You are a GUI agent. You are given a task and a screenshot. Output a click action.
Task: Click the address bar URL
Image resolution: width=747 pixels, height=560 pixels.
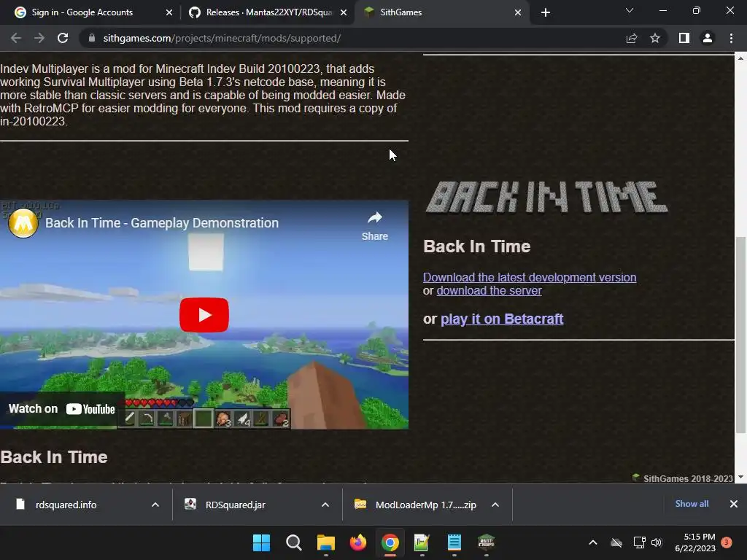(222, 38)
